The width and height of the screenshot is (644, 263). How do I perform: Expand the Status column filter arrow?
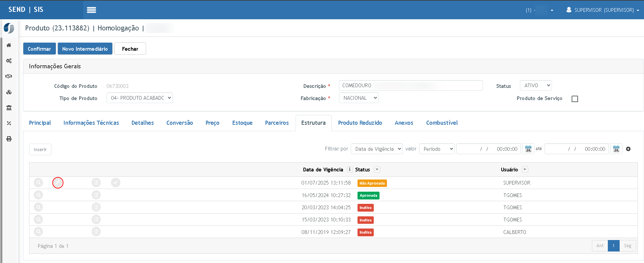377,169
